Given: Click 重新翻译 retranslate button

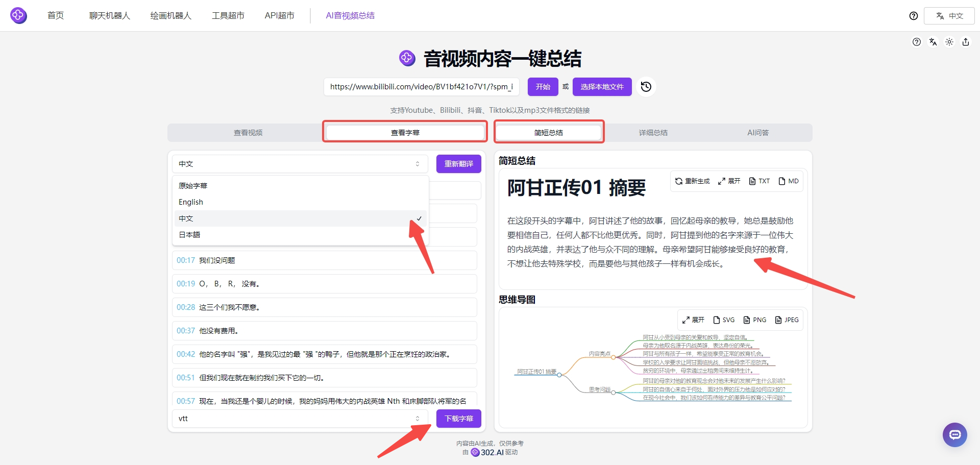Looking at the screenshot, I should pyautogui.click(x=459, y=164).
